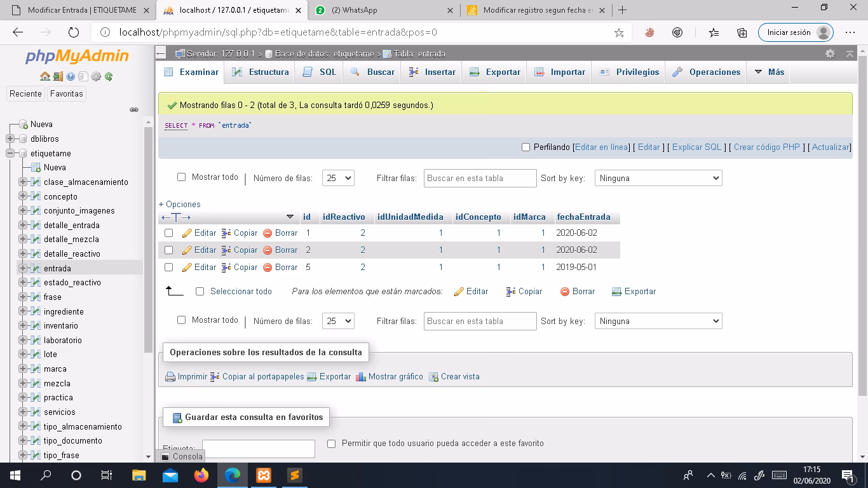
Task: Click the Copiar al portapapeles icon
Action: pos(215,377)
